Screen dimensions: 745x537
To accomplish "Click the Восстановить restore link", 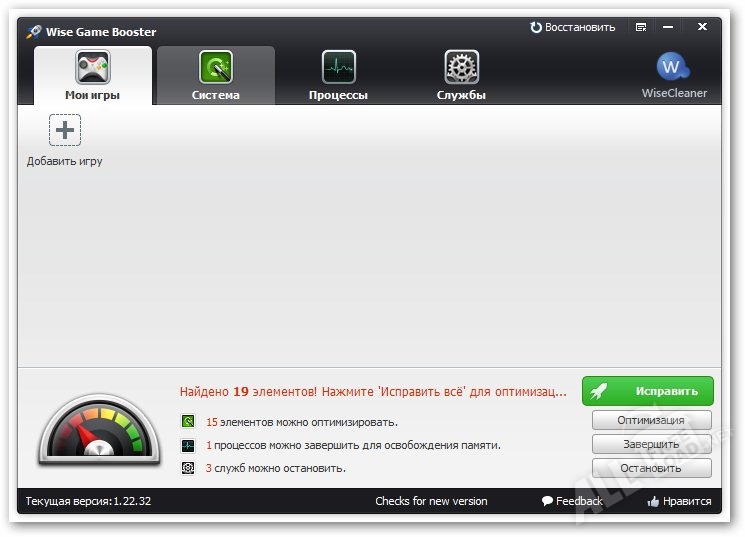I will tap(572, 27).
